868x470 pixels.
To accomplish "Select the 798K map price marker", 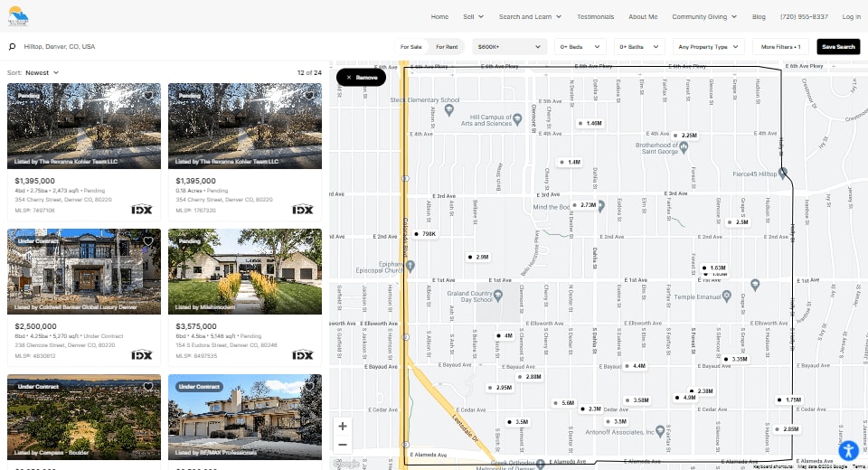I will [425, 234].
